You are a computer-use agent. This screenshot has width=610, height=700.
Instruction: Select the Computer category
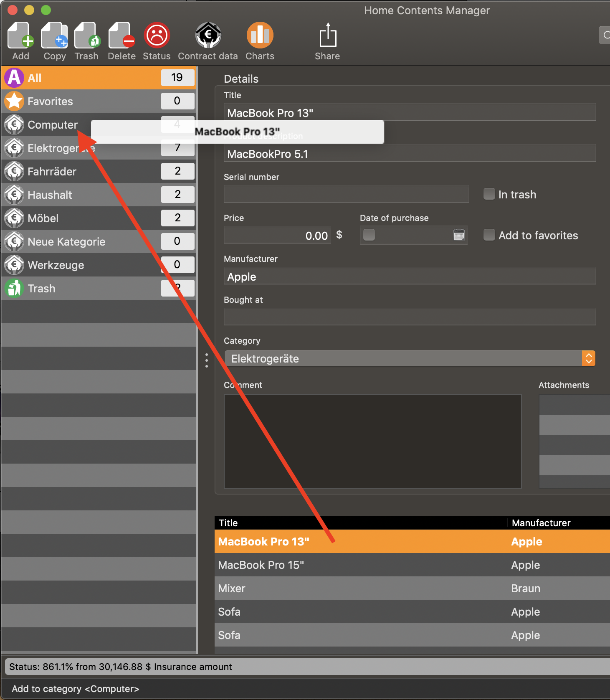pos(99,124)
